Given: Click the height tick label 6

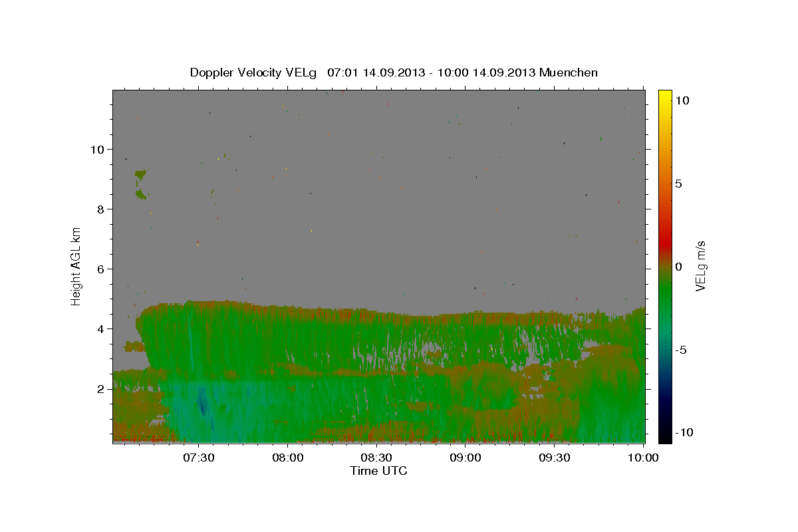Looking at the screenshot, I should [x=101, y=269].
